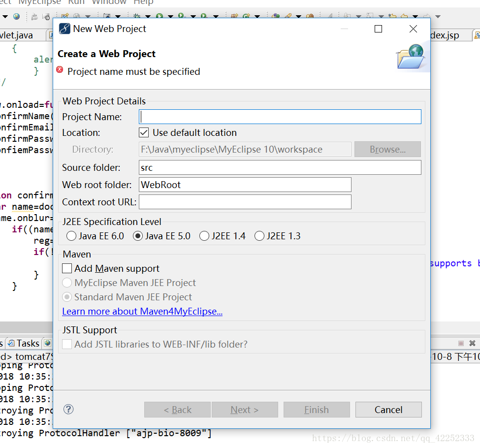Click the Directory path field

245,149
